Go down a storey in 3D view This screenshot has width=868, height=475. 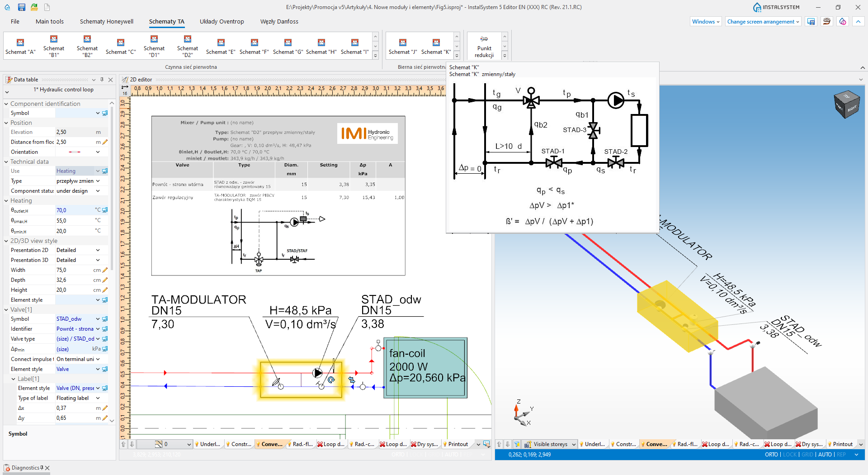[508, 444]
